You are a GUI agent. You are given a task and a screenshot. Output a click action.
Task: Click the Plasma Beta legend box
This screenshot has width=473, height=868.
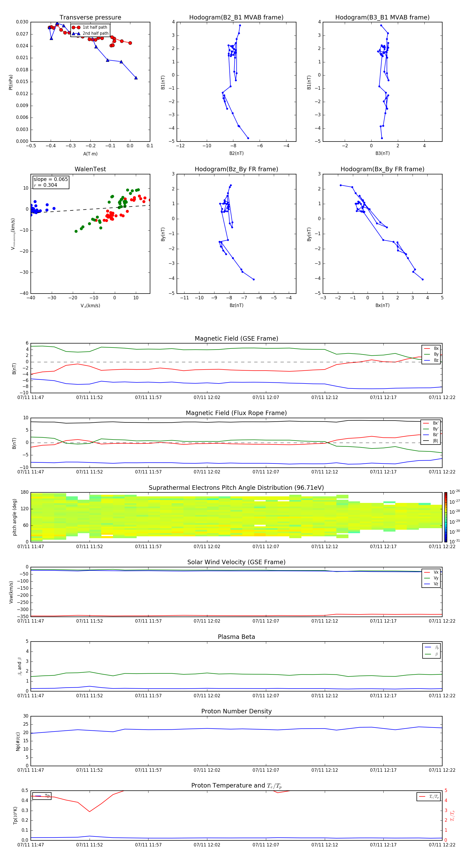coord(431,651)
